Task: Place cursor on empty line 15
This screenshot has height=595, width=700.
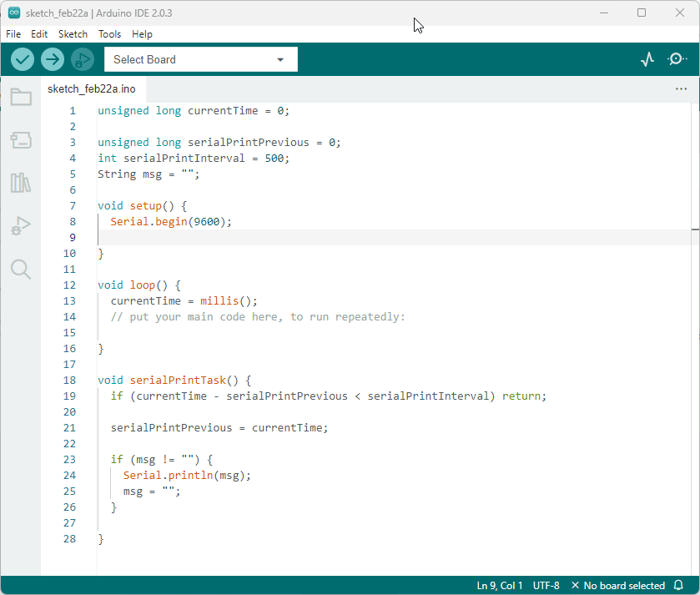Action: click(x=250, y=332)
